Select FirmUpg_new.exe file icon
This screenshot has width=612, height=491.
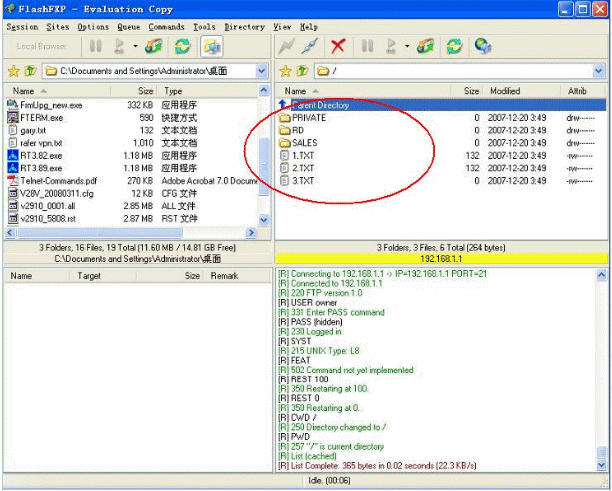[x=13, y=105]
